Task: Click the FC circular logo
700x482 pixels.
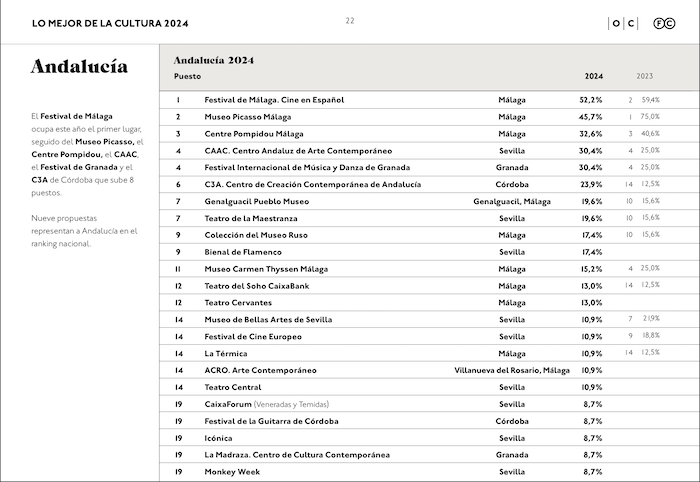Action: pyautogui.click(x=664, y=24)
